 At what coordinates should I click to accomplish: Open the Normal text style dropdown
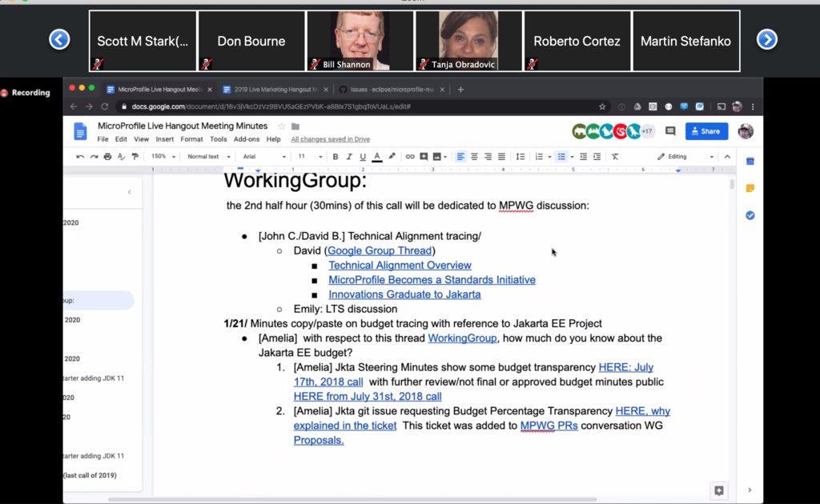[209, 157]
